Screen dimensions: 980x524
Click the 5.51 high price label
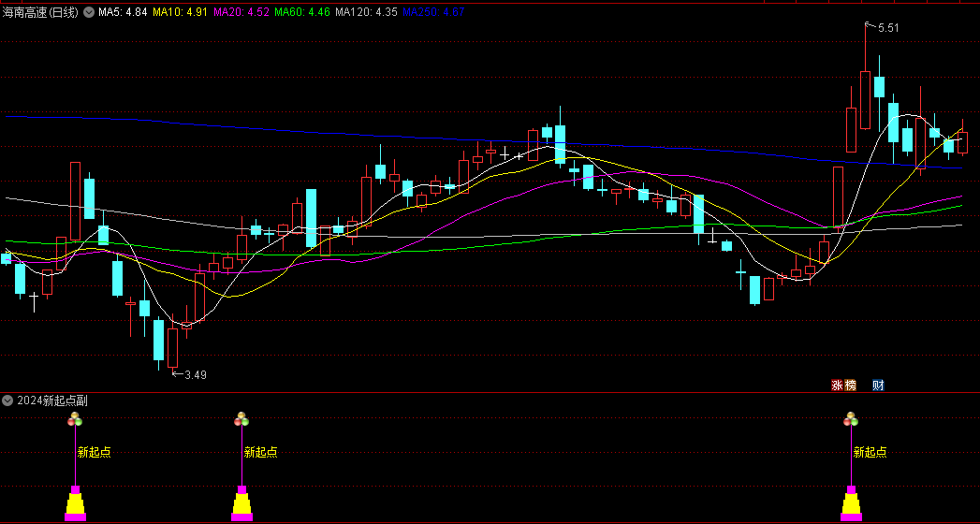888,28
